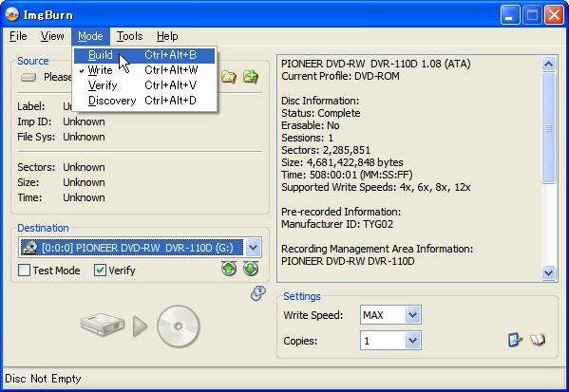The height and width of the screenshot is (392, 569).
Task: Click the browse for folder green-arrow icon
Action: coord(251,77)
